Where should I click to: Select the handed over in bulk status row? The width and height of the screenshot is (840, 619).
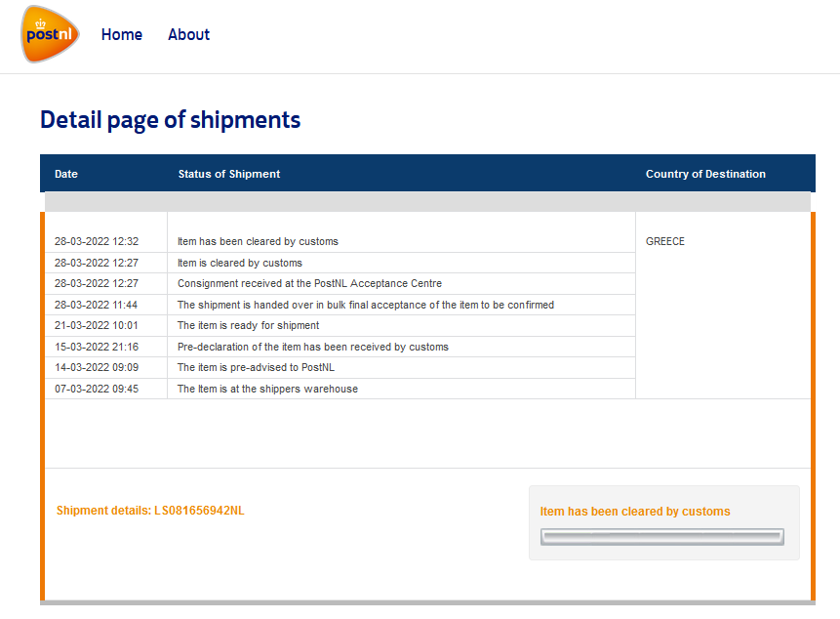click(x=340, y=305)
